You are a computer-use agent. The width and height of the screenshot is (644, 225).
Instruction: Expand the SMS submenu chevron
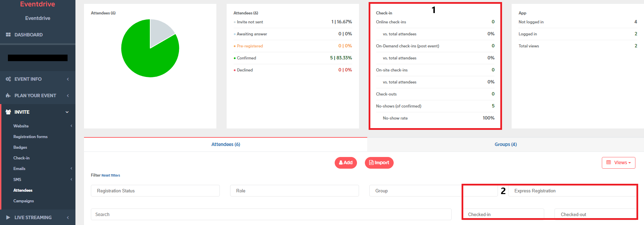pos(71,179)
